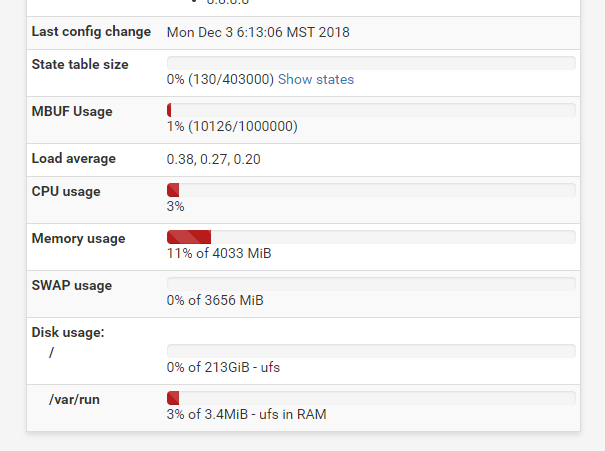The image size is (605, 451).
Task: Click the CPU usage progress bar
Action: [371, 190]
